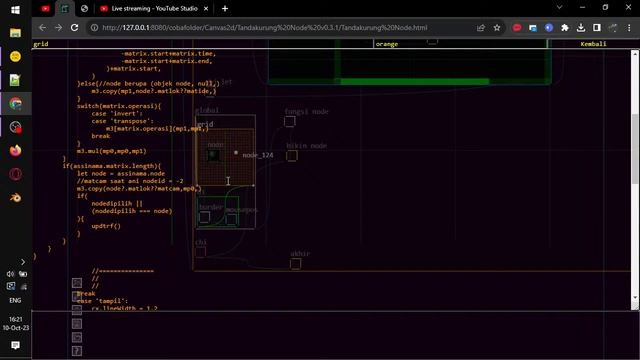Select the dark node square inside grid

[213, 155]
